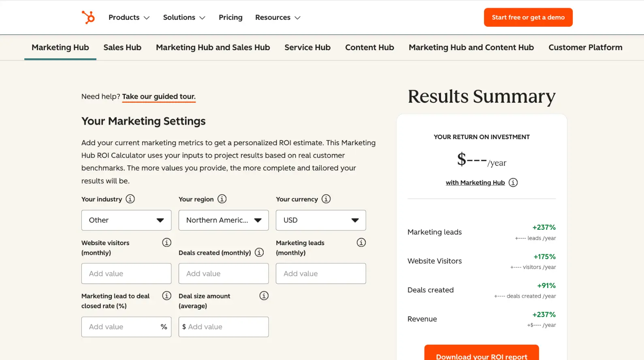Screen dimensions: 644x360
Task: Show info for Marketing lead to deal closed rate
Action: (x=167, y=296)
